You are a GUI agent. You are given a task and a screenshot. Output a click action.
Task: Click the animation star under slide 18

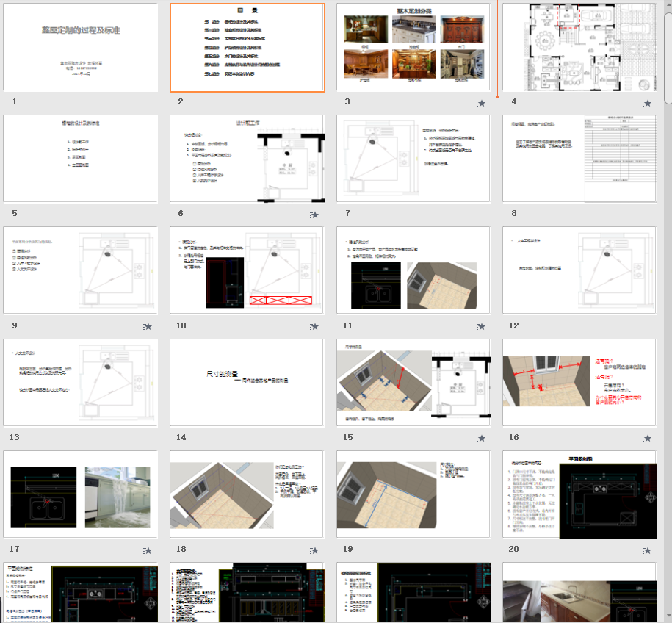[x=314, y=550]
